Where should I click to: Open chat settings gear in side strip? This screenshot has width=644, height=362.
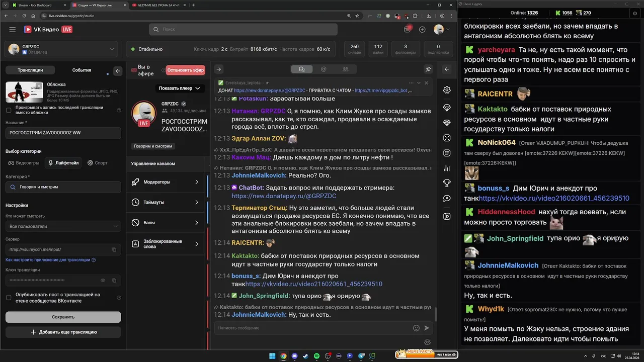447,90
